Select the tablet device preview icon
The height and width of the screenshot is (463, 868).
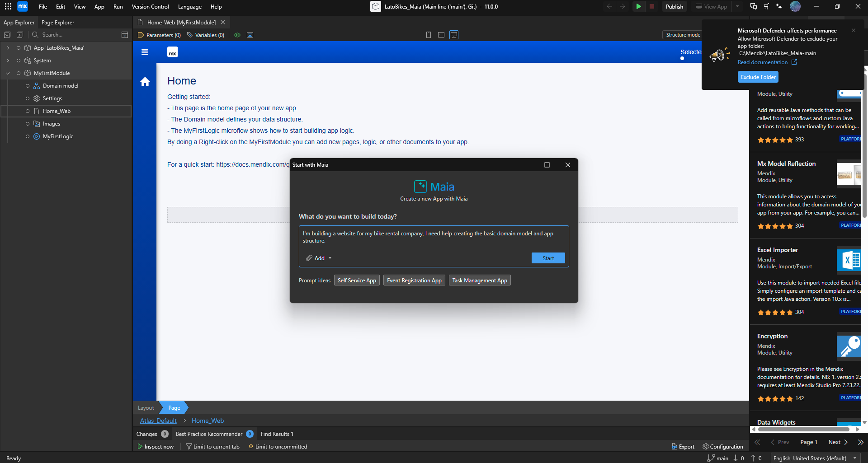tap(441, 35)
